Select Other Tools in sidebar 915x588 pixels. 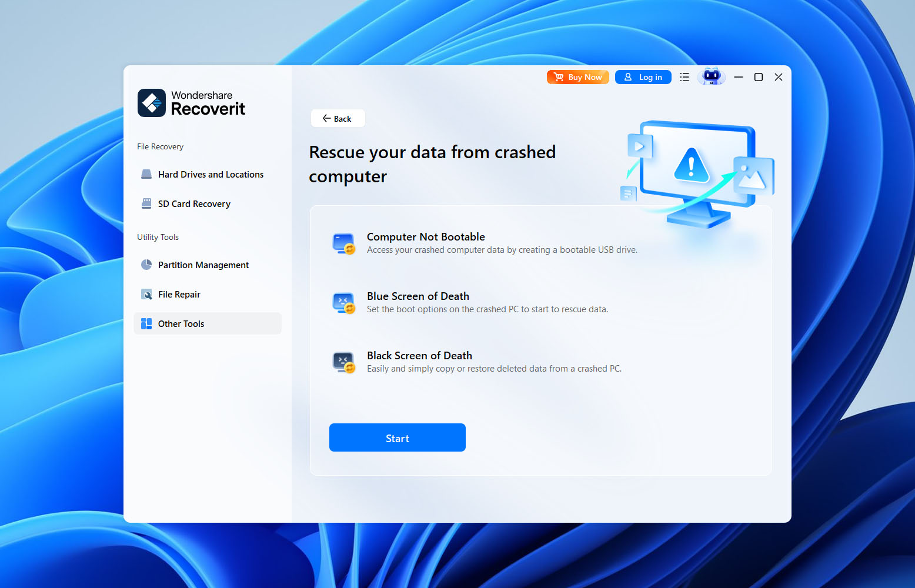(x=208, y=323)
